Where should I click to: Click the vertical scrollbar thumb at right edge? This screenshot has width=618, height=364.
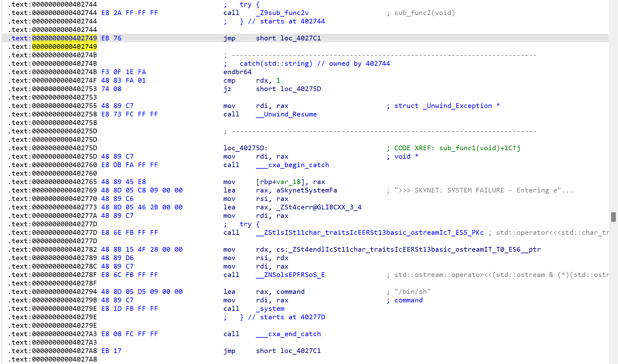point(613,217)
